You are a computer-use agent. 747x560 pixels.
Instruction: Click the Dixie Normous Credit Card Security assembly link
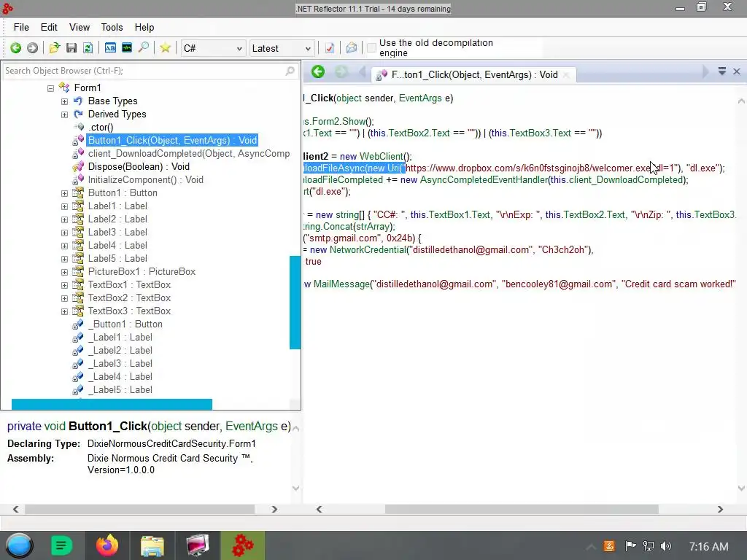(x=170, y=464)
